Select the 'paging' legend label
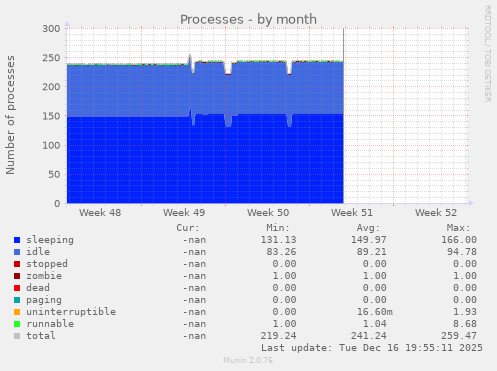Screen dimensions: 497x371 (44, 300)
